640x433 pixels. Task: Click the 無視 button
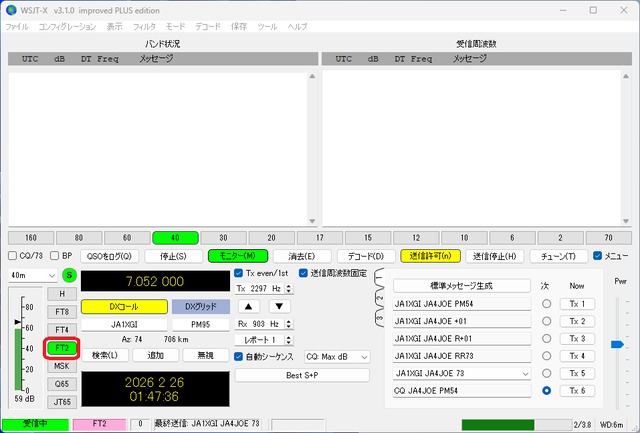[206, 355]
